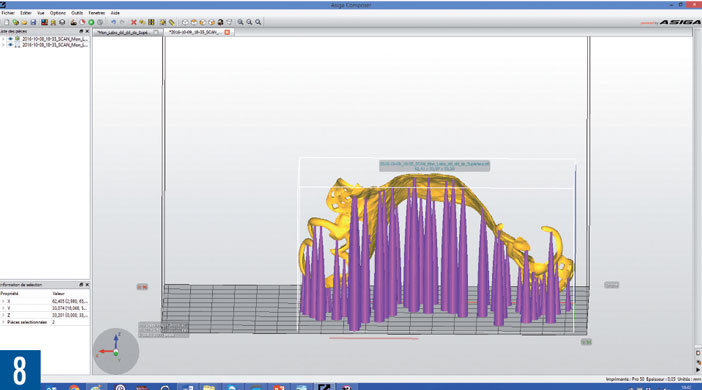Expand the Z property row
This screenshot has width=702, height=390.
click(x=3, y=315)
